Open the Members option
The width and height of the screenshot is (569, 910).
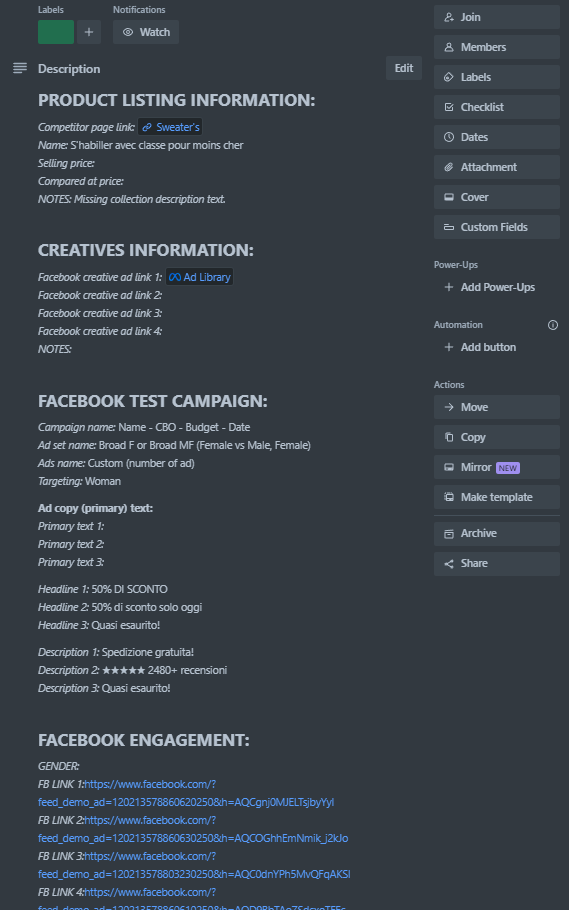click(x=496, y=47)
